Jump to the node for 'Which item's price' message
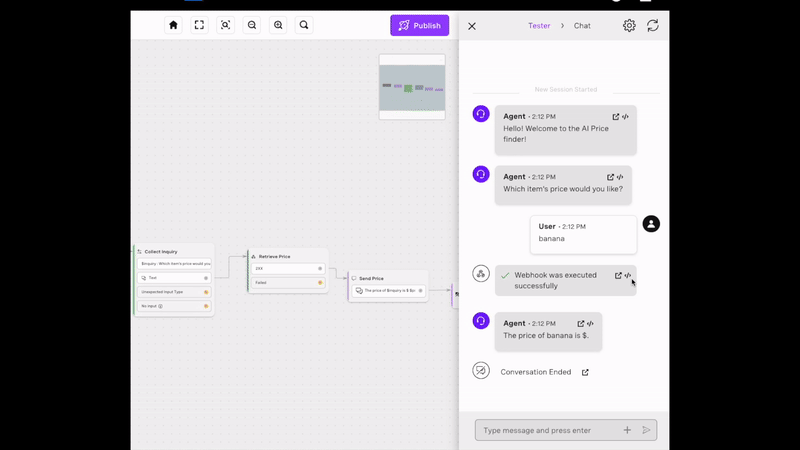 610,177
